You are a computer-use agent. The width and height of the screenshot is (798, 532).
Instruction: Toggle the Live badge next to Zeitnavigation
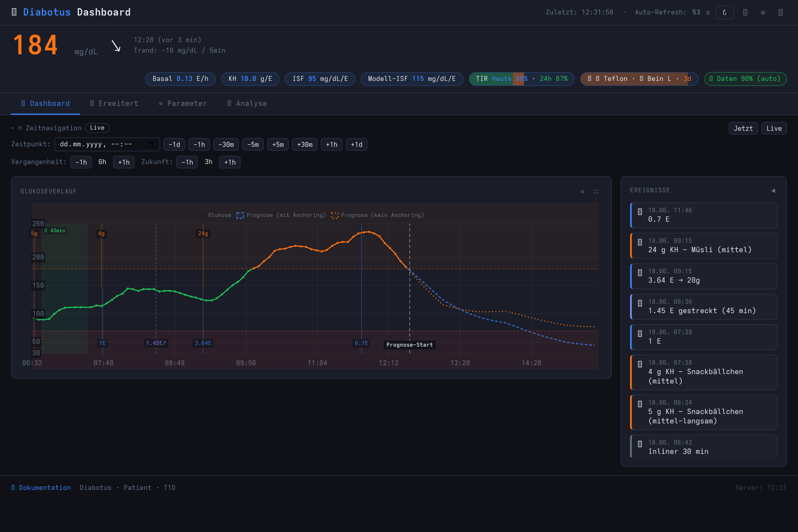[97, 128]
